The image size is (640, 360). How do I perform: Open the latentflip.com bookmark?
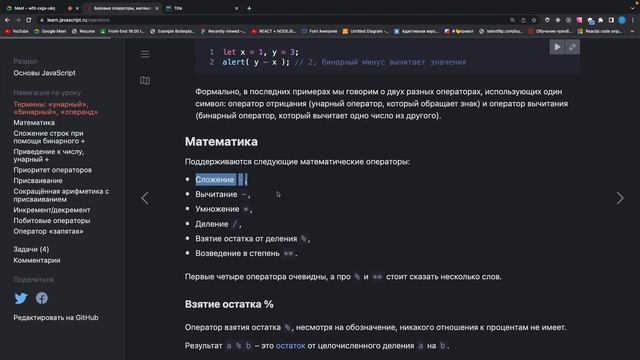point(501,31)
